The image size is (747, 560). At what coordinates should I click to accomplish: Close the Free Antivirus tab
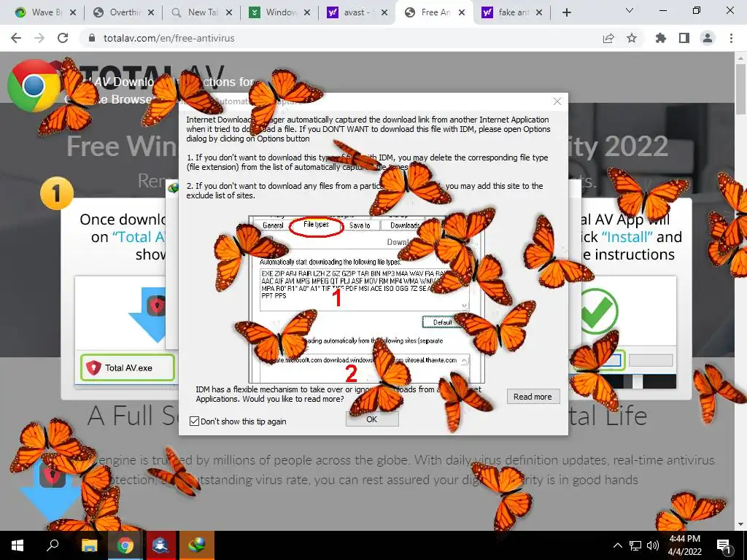point(462,13)
